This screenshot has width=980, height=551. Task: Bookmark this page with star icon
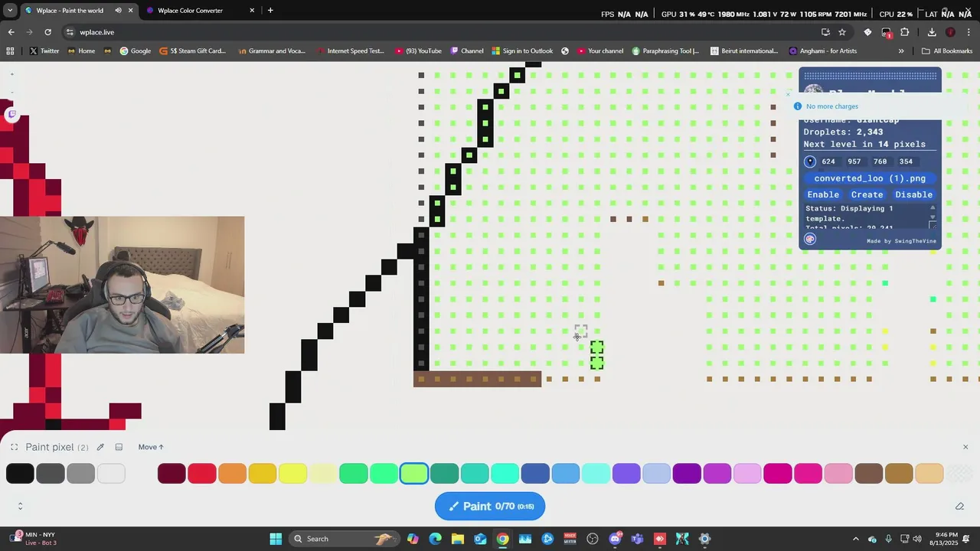tap(842, 32)
